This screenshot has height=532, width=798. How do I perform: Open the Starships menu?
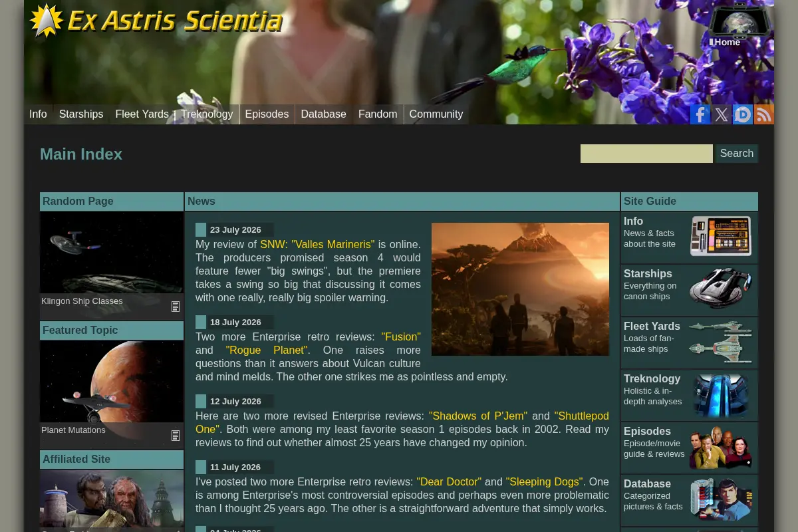pyautogui.click(x=81, y=114)
